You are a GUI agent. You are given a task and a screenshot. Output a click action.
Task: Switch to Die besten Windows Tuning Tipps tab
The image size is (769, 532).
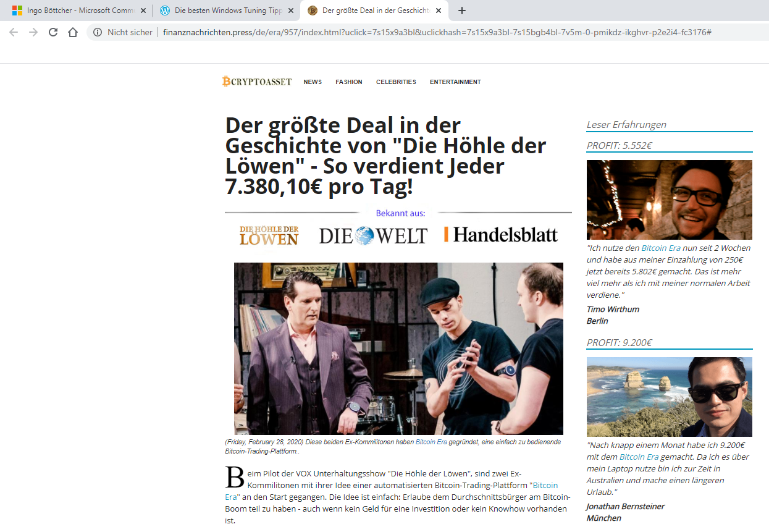[x=226, y=11]
